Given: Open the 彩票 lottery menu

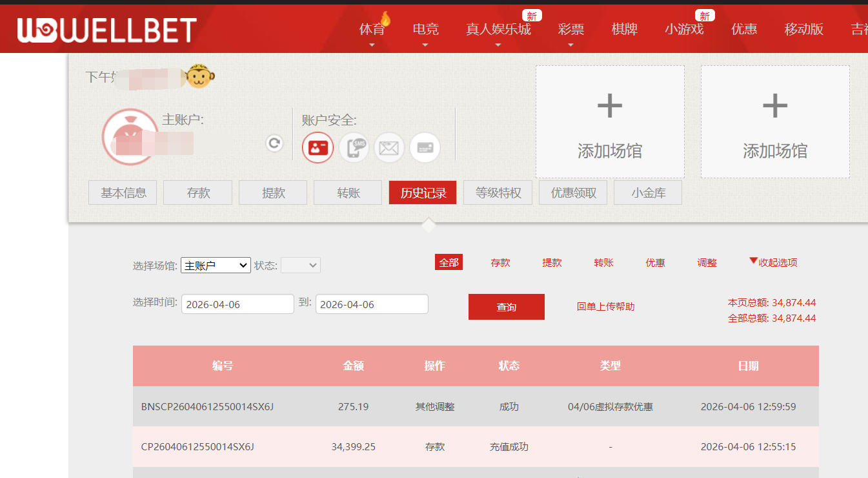Looking at the screenshot, I should click(x=570, y=28).
